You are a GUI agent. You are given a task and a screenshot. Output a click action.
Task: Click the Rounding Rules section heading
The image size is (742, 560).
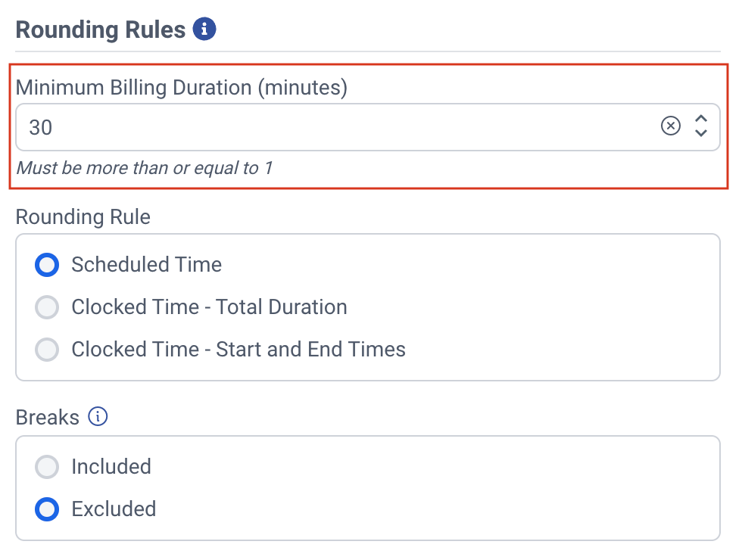click(101, 30)
